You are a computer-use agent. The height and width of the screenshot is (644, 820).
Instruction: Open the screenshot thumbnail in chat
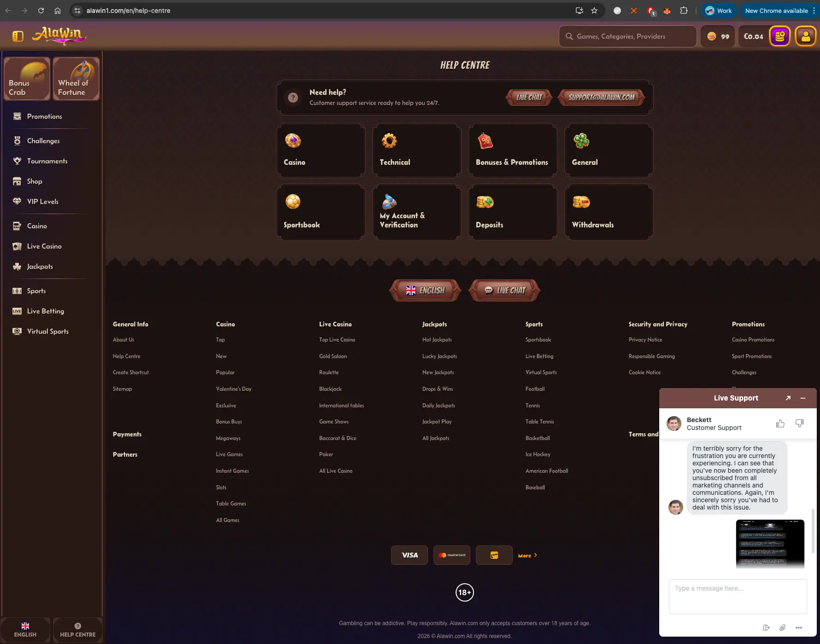(x=770, y=544)
